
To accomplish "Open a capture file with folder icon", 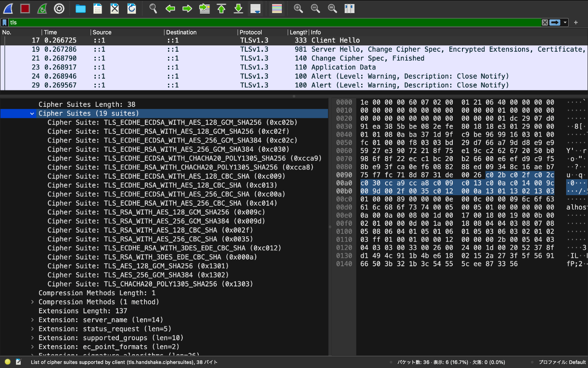I will [81, 8].
